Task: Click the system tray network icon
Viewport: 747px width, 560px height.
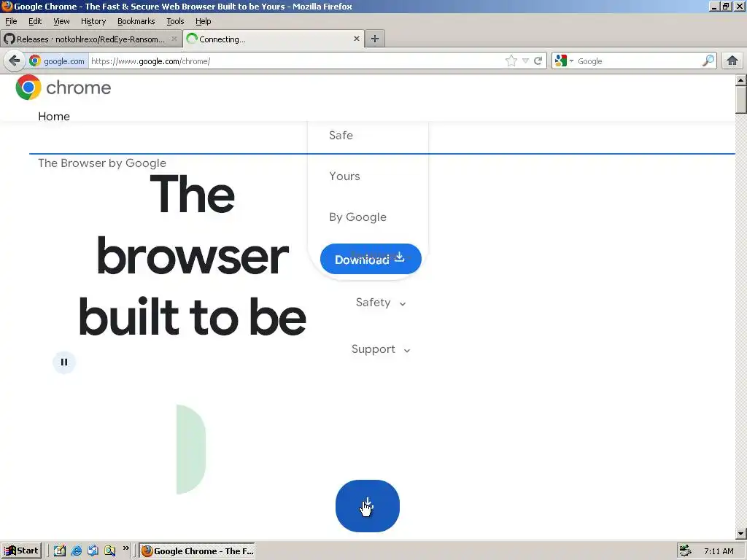Action: tap(685, 551)
